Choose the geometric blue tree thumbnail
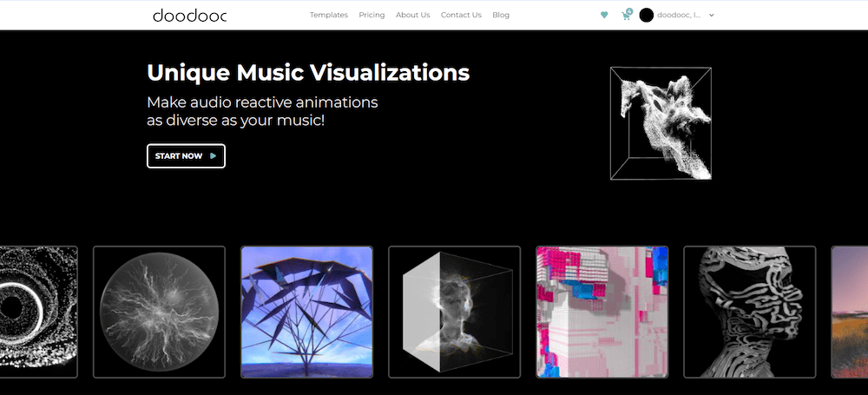The height and width of the screenshot is (395, 868). pos(306,312)
